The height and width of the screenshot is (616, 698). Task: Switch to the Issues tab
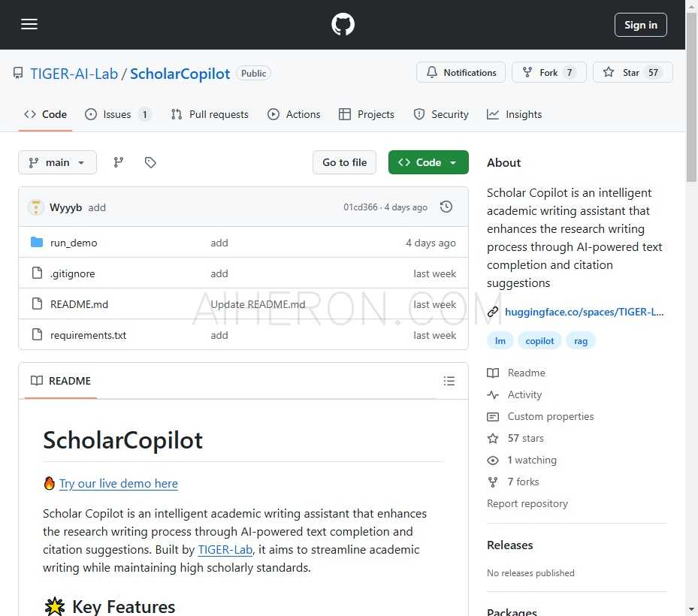(117, 114)
